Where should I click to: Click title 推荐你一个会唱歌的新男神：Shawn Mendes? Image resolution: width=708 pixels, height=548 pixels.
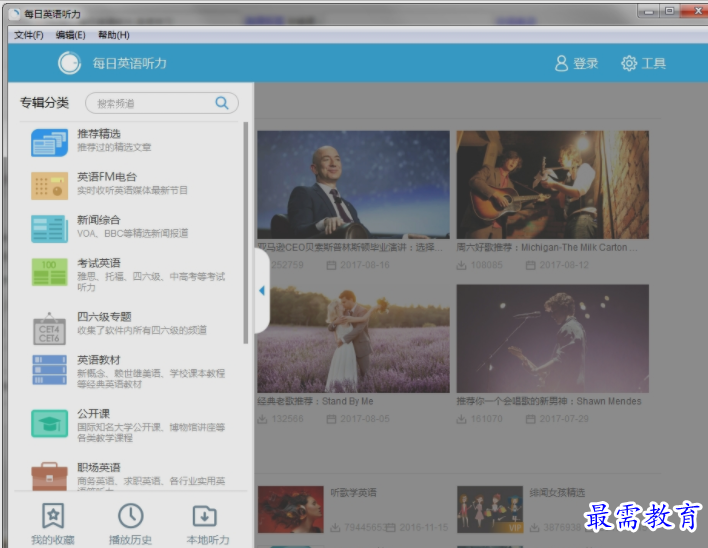tap(549, 401)
